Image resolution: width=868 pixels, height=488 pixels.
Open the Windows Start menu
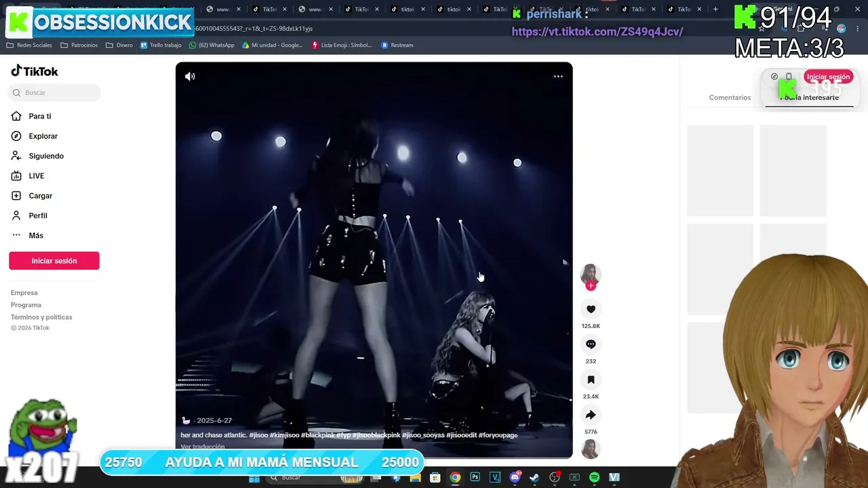(x=254, y=478)
